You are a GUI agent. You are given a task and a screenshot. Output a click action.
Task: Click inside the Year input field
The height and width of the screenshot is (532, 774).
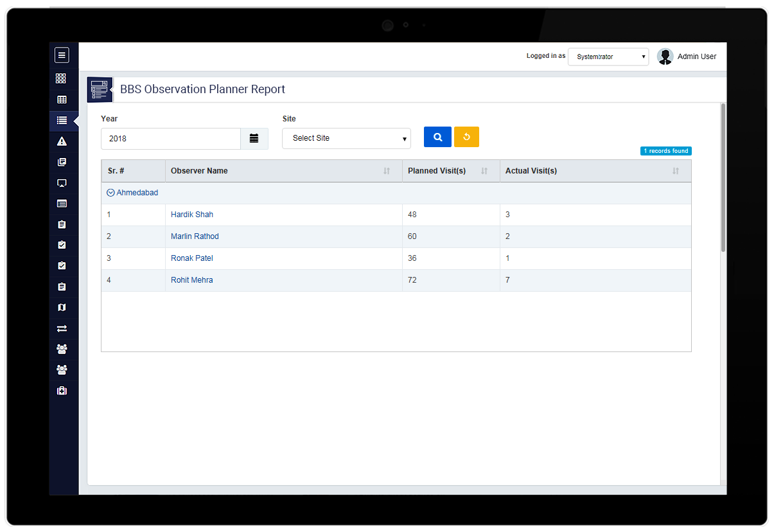click(x=171, y=139)
